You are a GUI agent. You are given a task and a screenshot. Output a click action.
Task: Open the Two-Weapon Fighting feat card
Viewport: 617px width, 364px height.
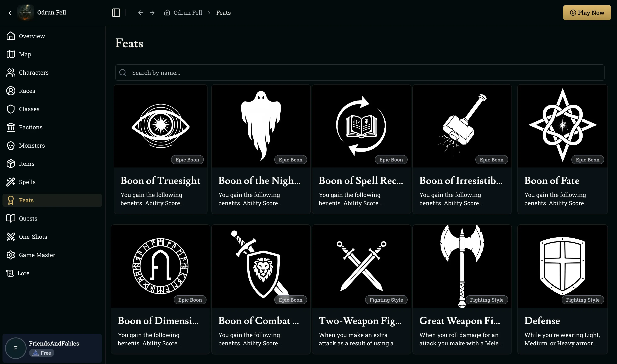tap(361, 289)
